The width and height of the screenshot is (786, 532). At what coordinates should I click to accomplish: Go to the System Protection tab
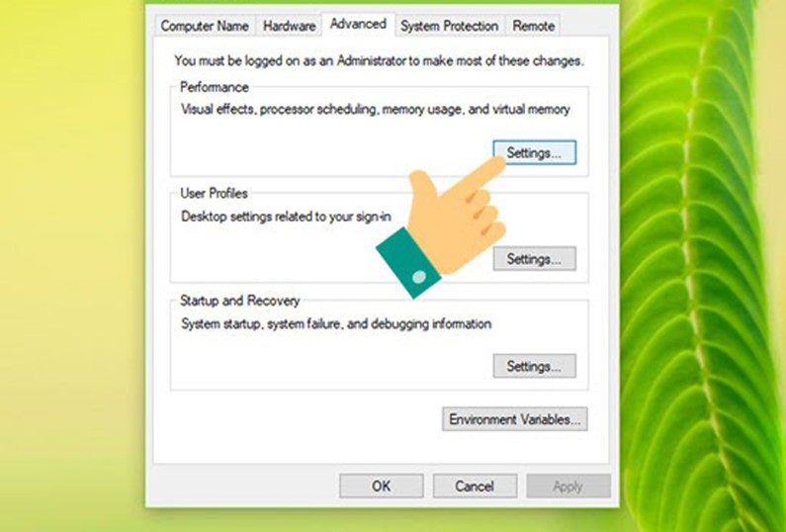(x=450, y=26)
